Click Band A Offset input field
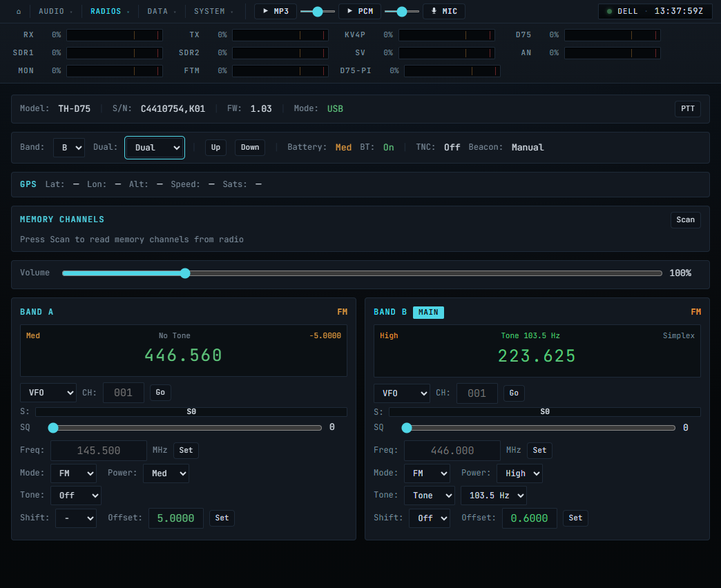 tap(175, 518)
